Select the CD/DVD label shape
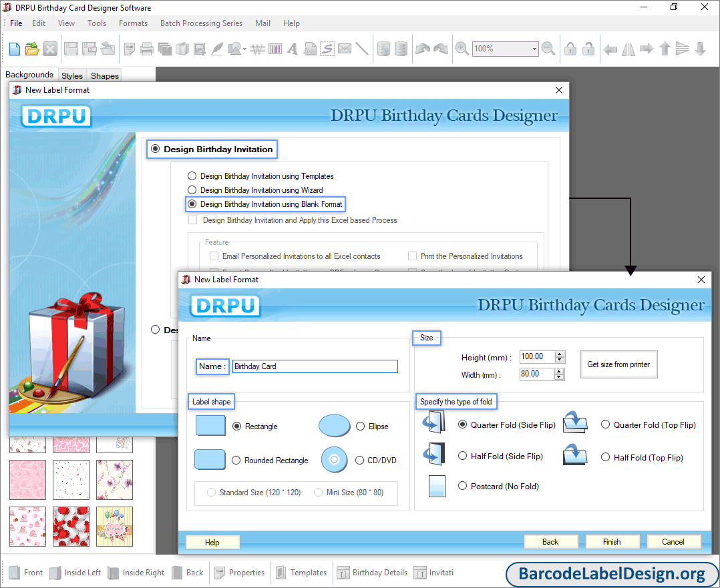 (x=359, y=461)
